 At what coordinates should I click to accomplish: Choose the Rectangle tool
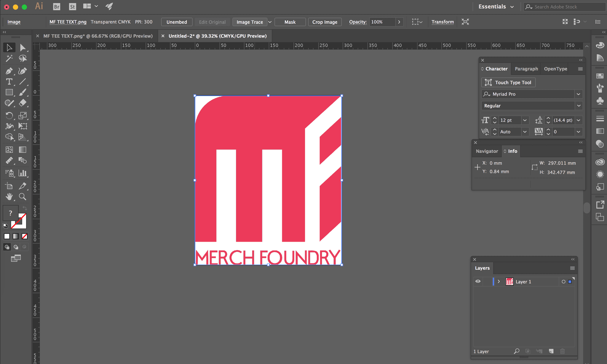(9, 92)
